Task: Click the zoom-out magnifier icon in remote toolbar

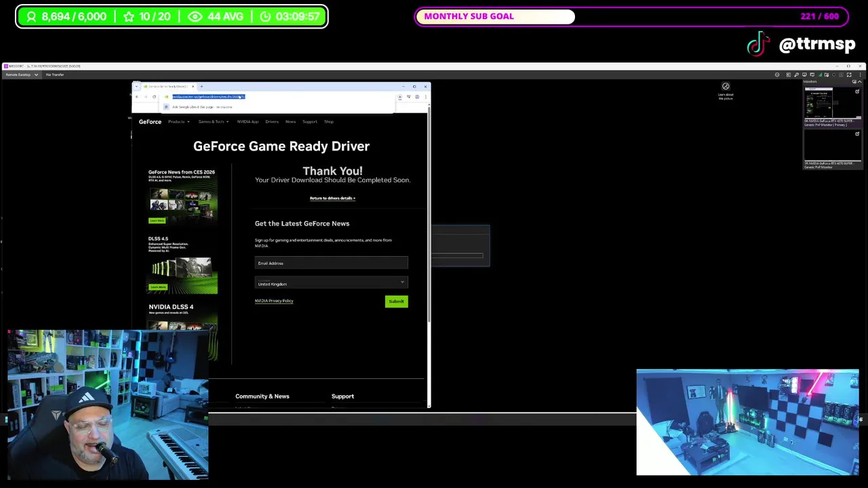Action: (777, 75)
